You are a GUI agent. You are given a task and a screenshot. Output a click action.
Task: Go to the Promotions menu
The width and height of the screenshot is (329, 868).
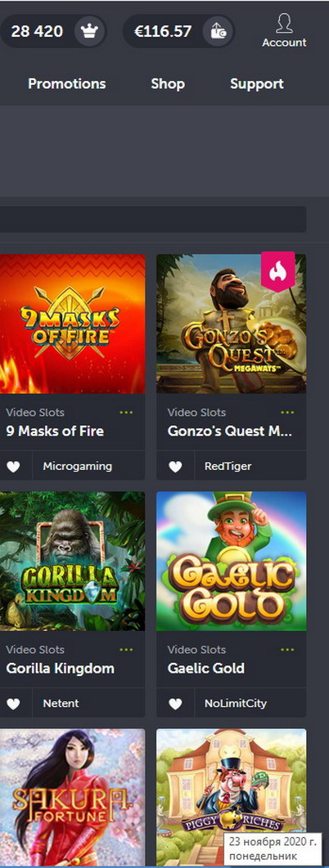click(67, 84)
